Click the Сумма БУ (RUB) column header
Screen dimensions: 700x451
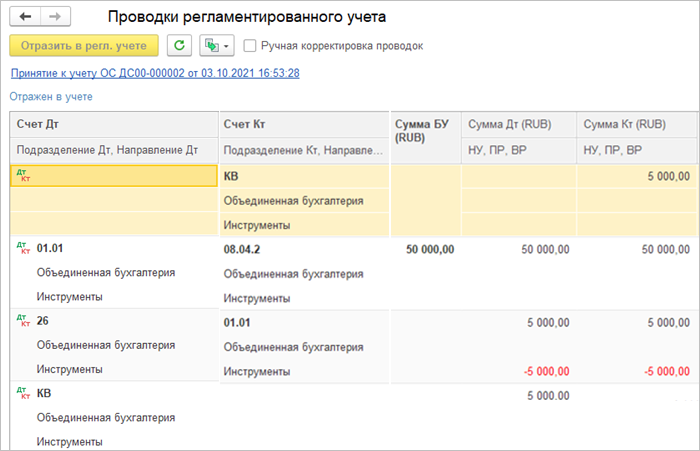click(425, 130)
